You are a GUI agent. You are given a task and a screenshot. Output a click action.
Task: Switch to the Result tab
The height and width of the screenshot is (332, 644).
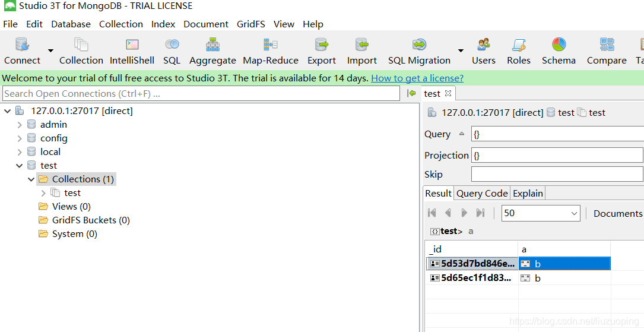438,193
